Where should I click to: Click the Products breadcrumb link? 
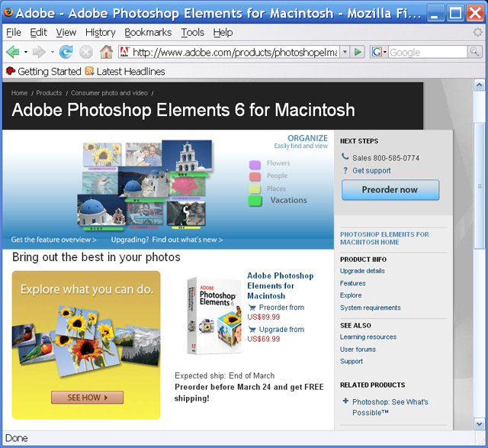pyautogui.click(x=49, y=93)
